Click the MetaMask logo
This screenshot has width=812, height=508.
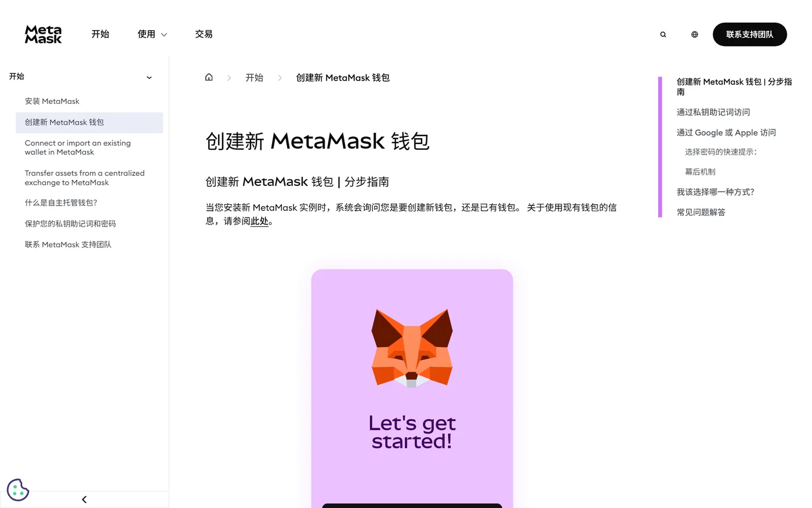(43, 34)
